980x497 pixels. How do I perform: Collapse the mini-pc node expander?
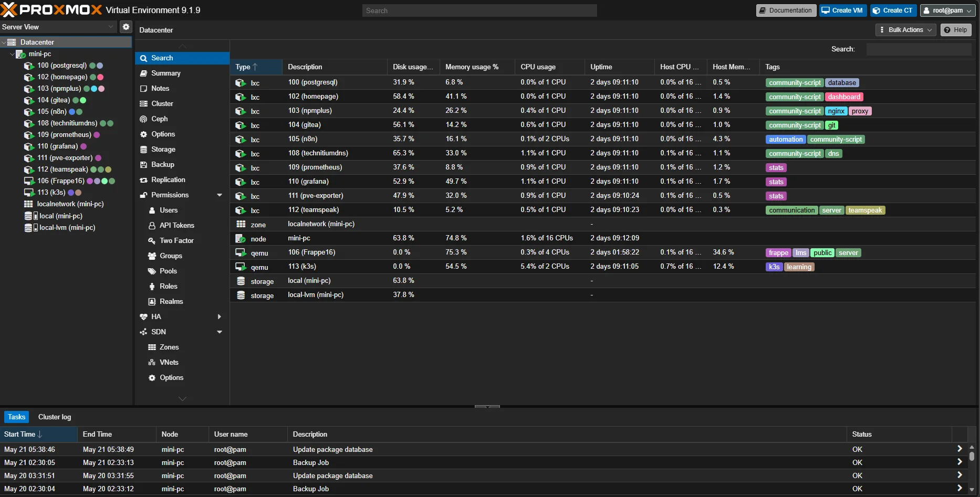tap(13, 54)
